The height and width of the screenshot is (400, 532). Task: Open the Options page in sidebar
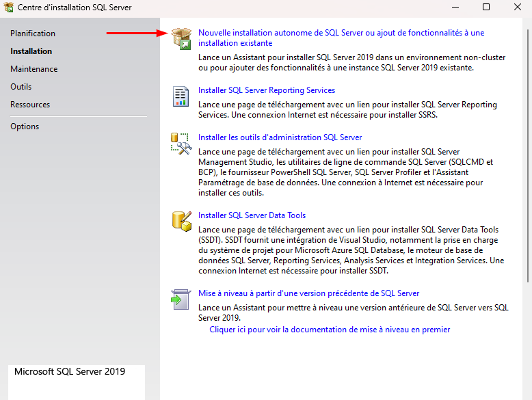coord(25,126)
